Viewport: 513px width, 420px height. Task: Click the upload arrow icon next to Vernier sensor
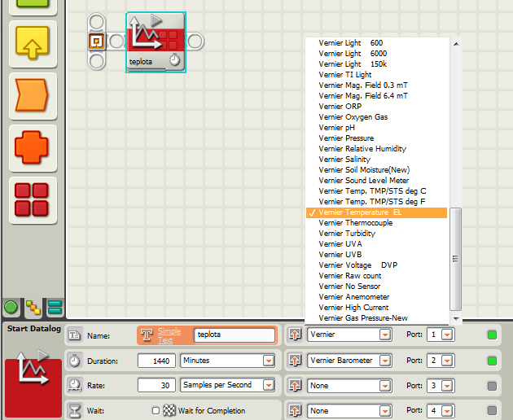point(295,335)
